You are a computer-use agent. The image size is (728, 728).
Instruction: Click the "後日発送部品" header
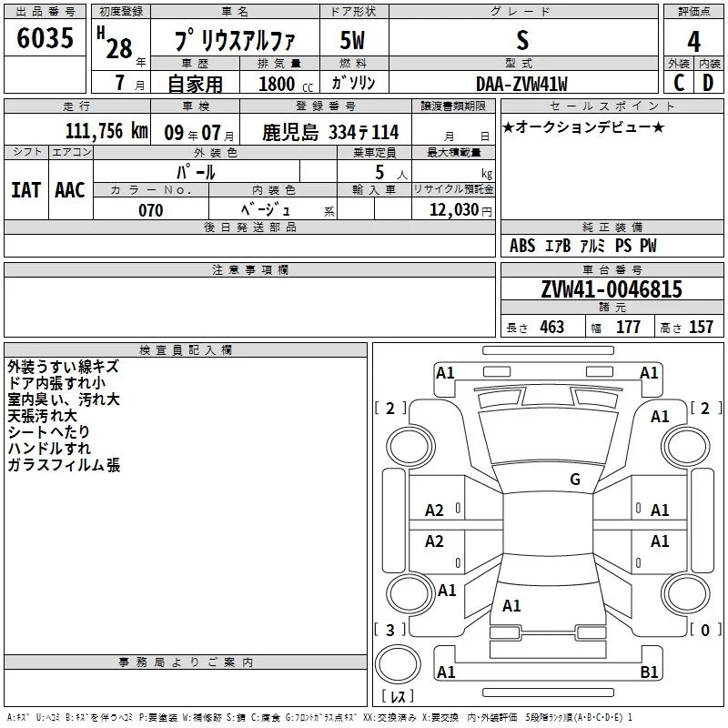(x=249, y=227)
